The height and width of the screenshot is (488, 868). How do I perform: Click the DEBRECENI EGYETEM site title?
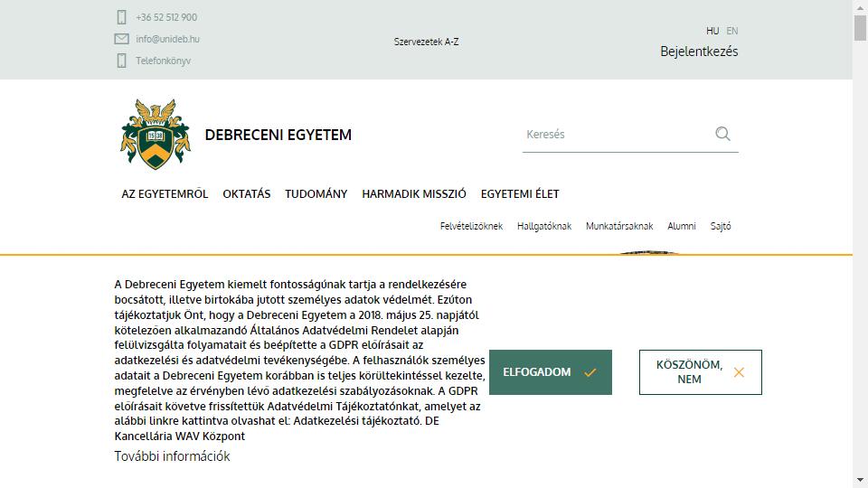click(x=278, y=135)
